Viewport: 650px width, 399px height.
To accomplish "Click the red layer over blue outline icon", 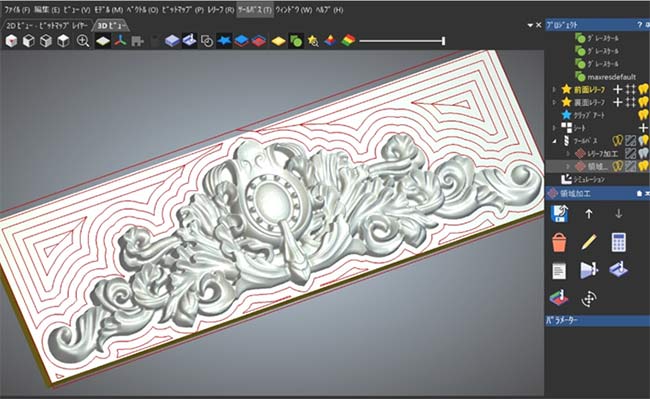I will [x=259, y=41].
